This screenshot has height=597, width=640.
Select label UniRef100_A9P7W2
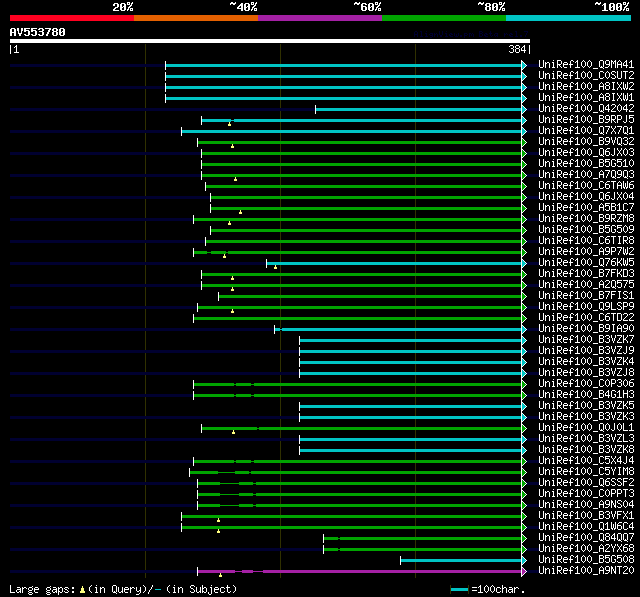586,251
